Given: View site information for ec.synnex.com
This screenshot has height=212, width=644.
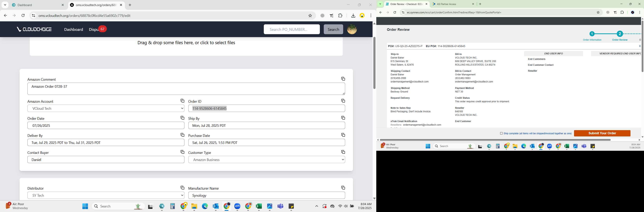Looking at the screenshot, I should point(403,12).
